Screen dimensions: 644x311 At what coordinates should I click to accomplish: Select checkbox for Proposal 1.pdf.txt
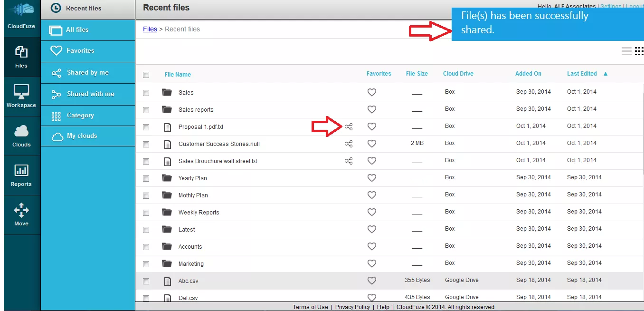(146, 127)
